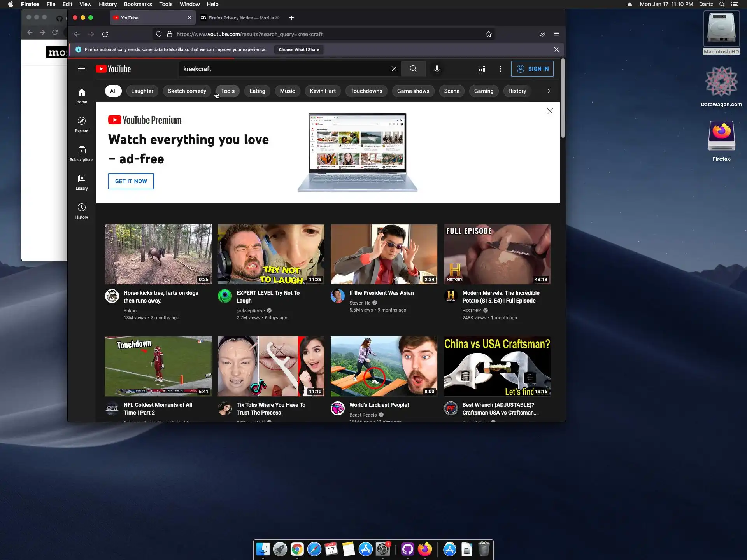Open the YouTube apps grid icon
The height and width of the screenshot is (560, 747).
(x=481, y=69)
